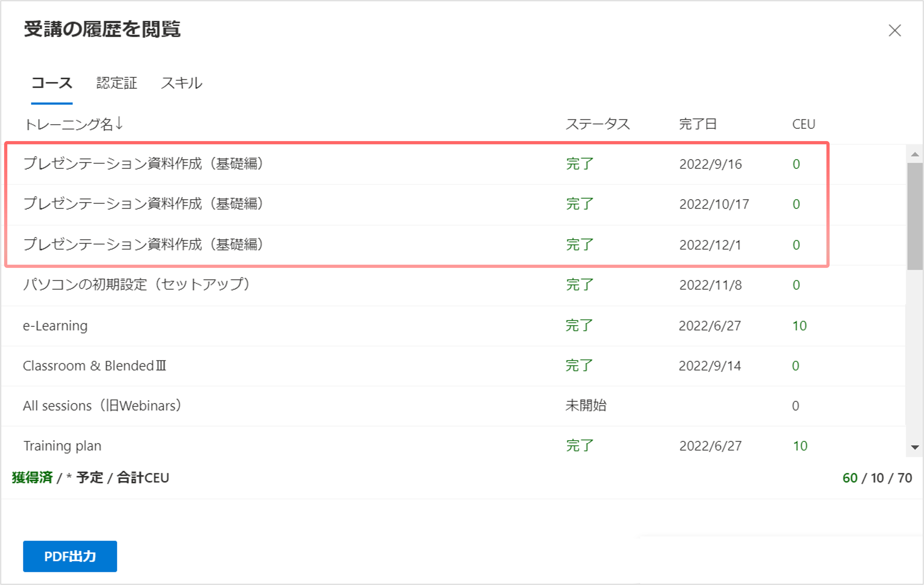The height and width of the screenshot is (585, 924).
Task: Select the All sessions（旧Webinars）row
Action: (453, 405)
